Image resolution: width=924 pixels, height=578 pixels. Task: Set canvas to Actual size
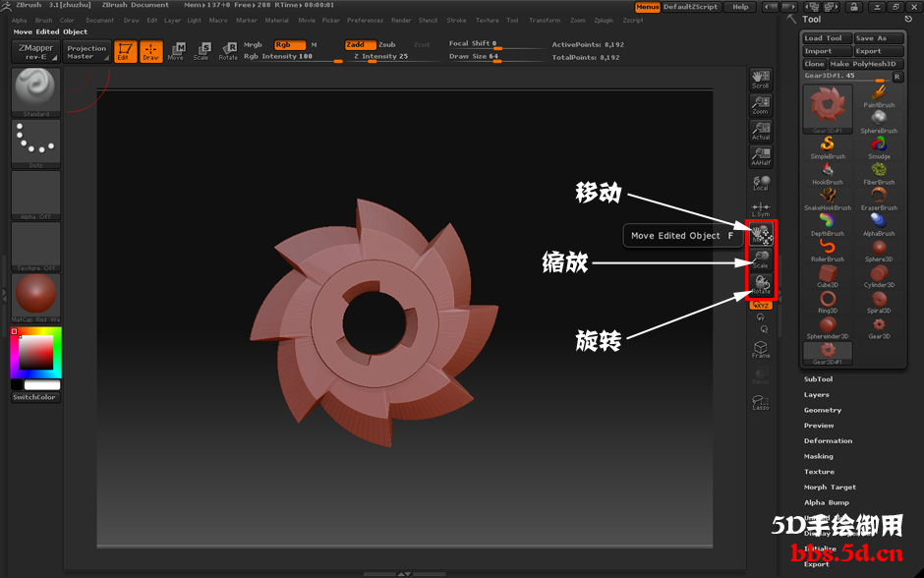tap(761, 131)
